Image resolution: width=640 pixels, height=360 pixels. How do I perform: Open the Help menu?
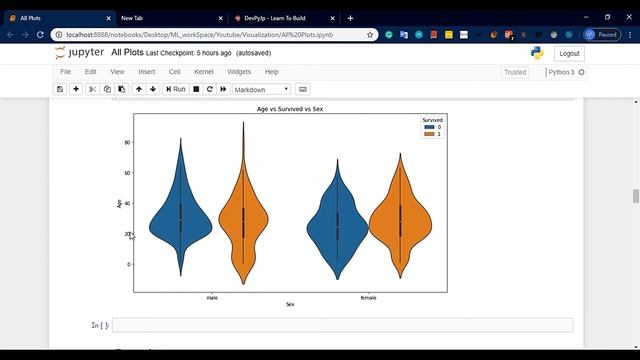click(272, 72)
